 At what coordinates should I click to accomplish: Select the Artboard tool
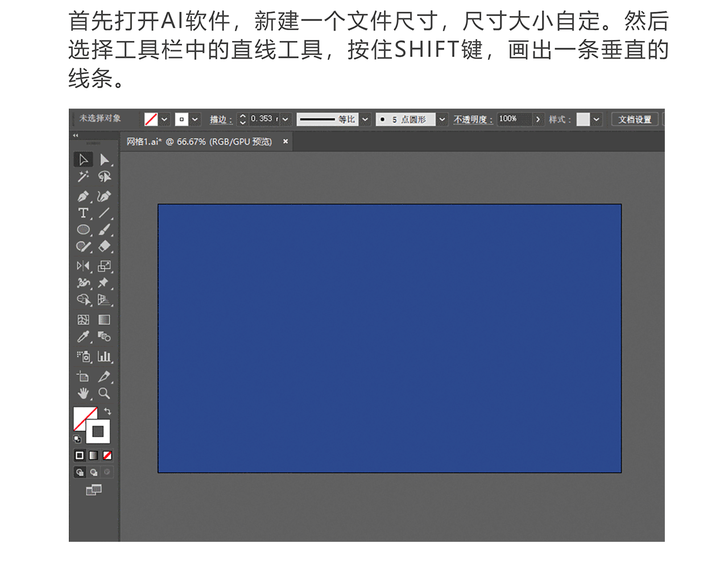pyautogui.click(x=83, y=376)
